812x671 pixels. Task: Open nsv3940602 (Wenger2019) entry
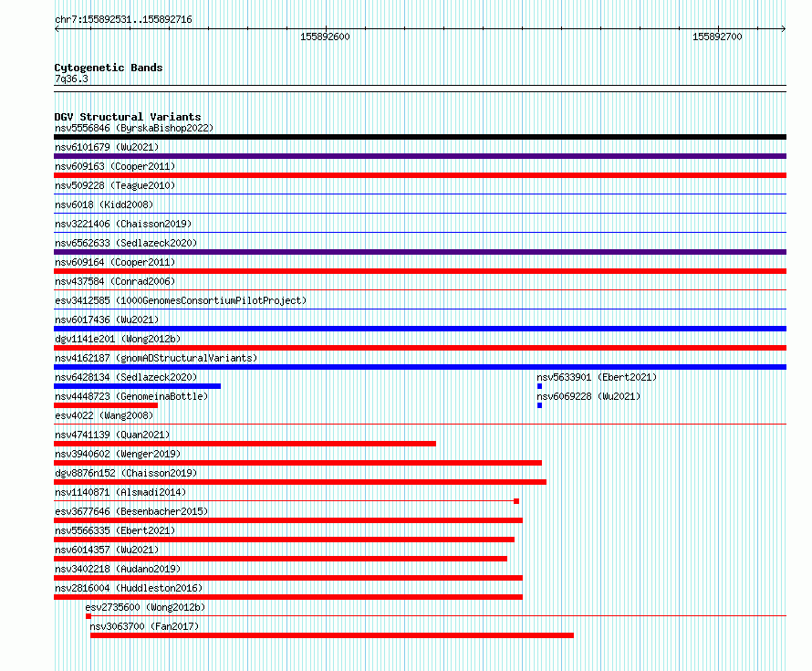point(118,454)
